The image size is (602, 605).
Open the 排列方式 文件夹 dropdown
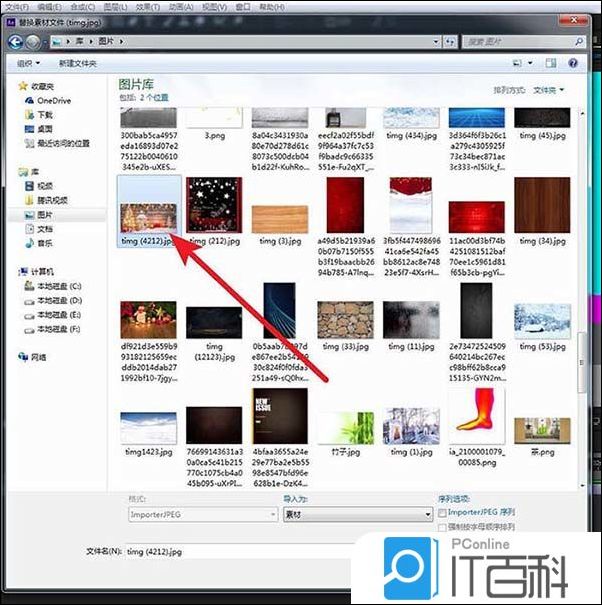pyautogui.click(x=548, y=90)
